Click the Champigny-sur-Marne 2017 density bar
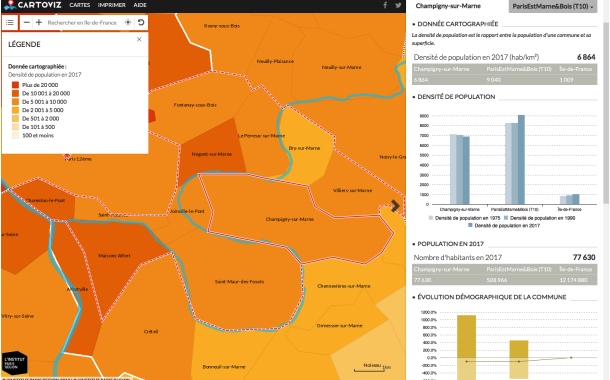Screen dimensions: 610x380 (466, 170)
